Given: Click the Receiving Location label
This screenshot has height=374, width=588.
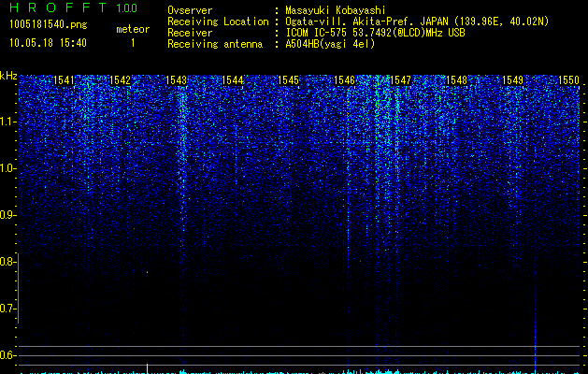Looking at the screenshot, I should pyautogui.click(x=218, y=22).
